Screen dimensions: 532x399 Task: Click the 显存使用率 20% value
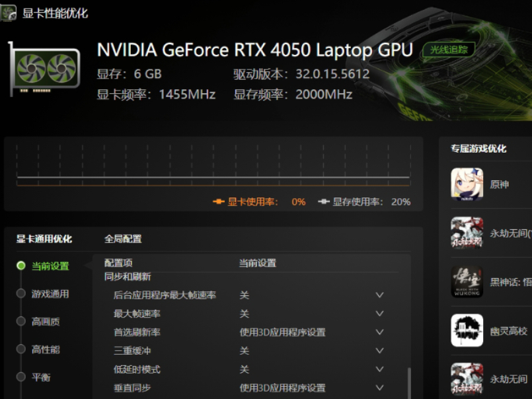pyautogui.click(x=400, y=202)
